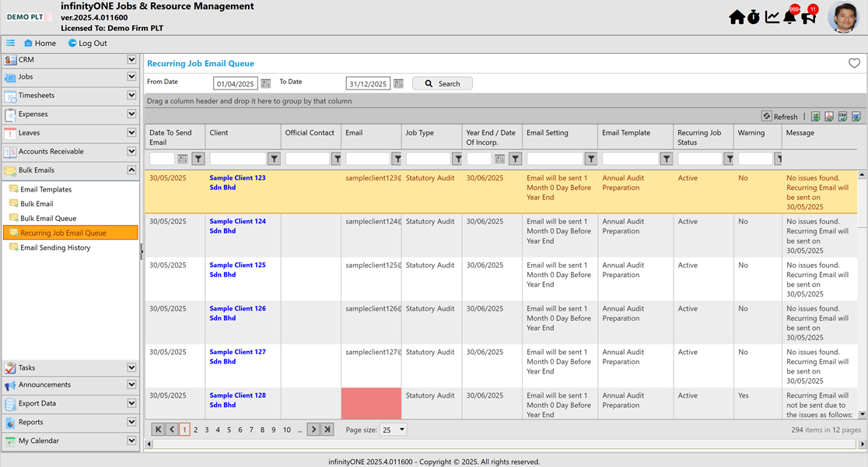This screenshot has width=868, height=467.
Task: Toggle the sidebar using the hamburger icon
Action: coord(10,43)
